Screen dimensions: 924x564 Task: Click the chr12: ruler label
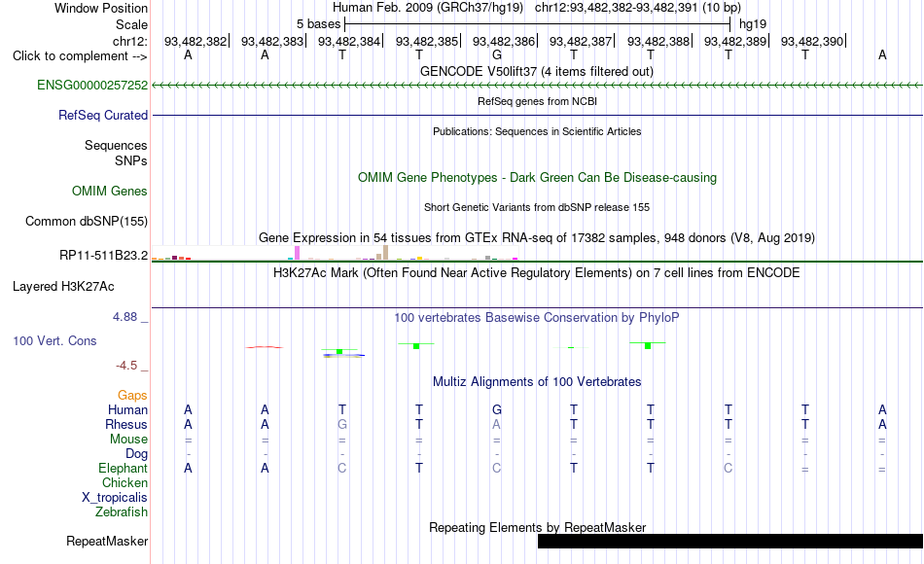(129, 41)
